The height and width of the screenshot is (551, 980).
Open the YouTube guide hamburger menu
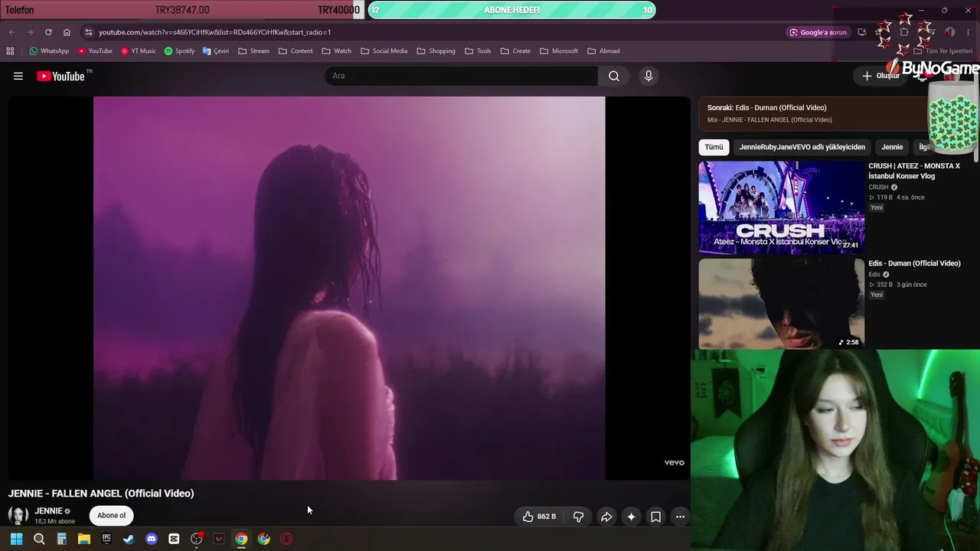click(18, 76)
